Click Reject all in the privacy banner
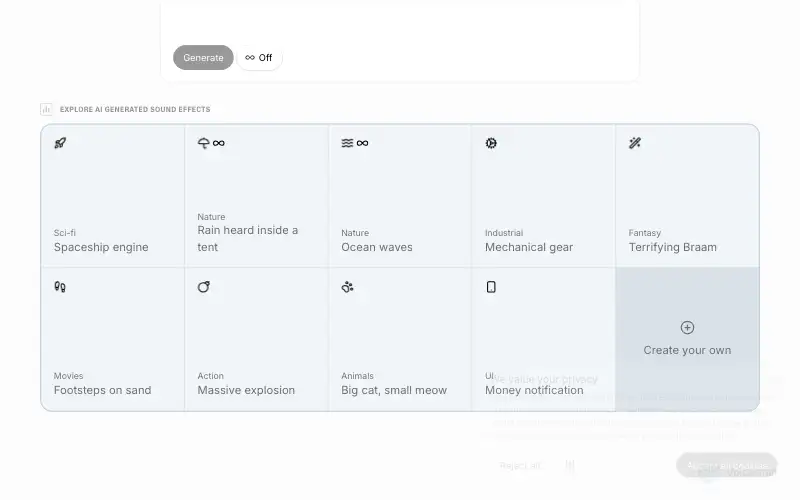 point(520,465)
